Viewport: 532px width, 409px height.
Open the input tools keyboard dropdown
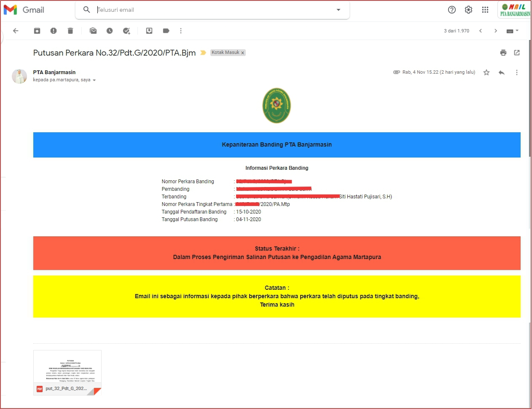pyautogui.click(x=512, y=31)
